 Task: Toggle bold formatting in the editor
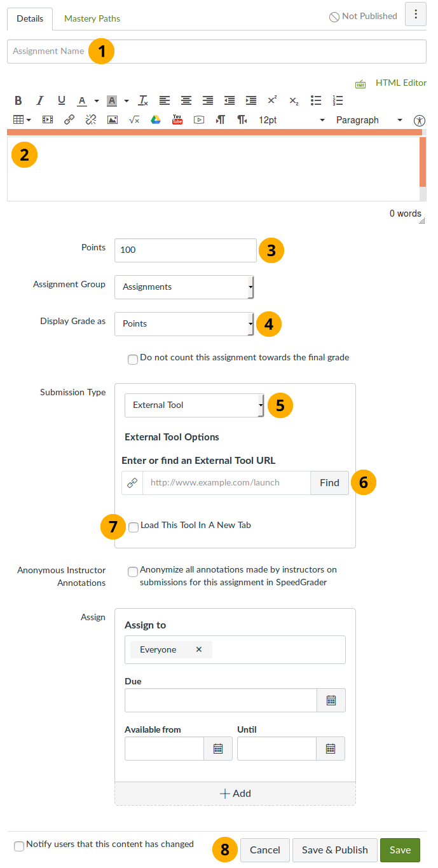[18, 100]
